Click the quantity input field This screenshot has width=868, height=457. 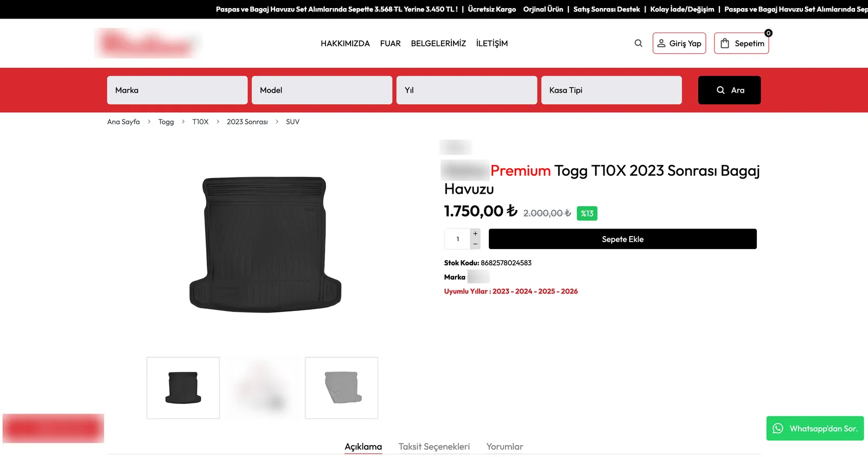click(457, 239)
